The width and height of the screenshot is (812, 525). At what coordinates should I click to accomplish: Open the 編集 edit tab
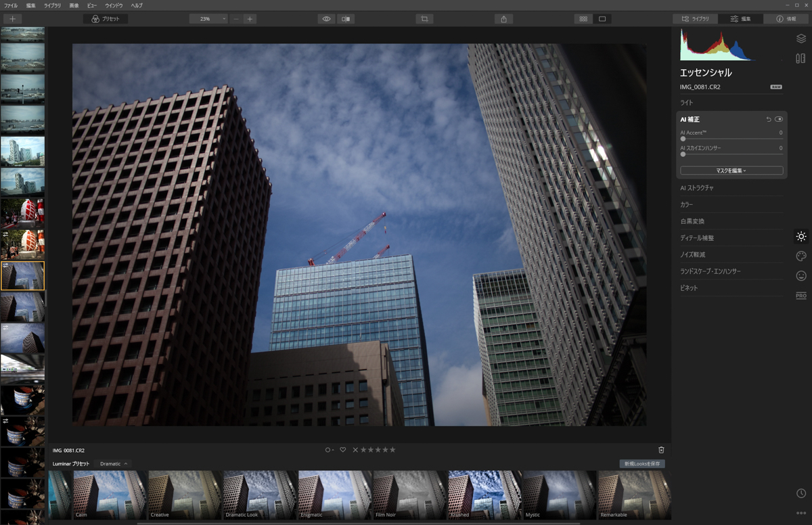pos(740,19)
